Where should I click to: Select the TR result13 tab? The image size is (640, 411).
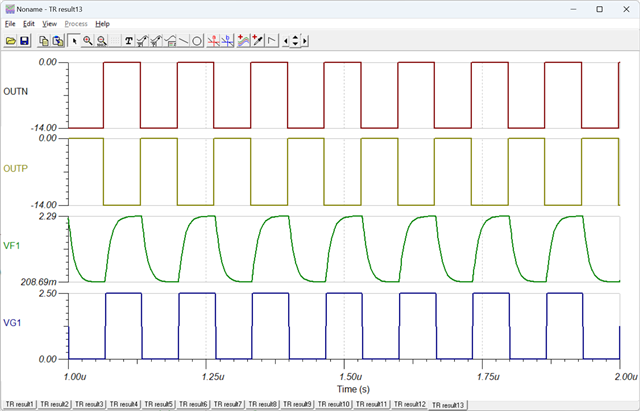[x=448, y=405]
